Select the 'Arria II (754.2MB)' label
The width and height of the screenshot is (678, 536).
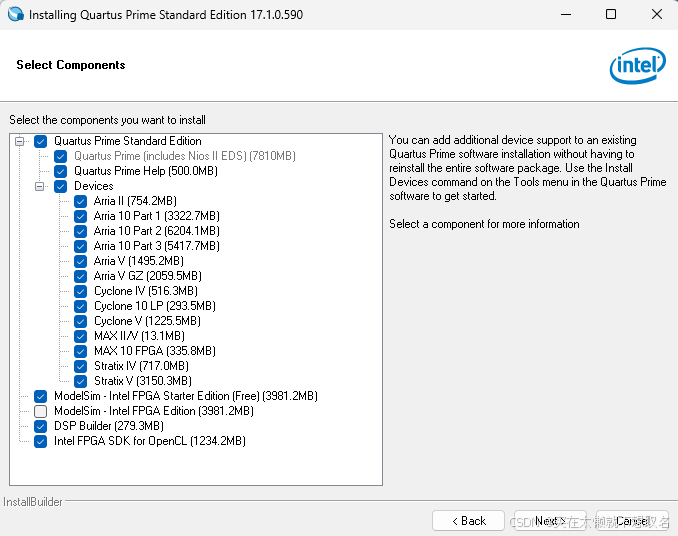[x=135, y=201]
